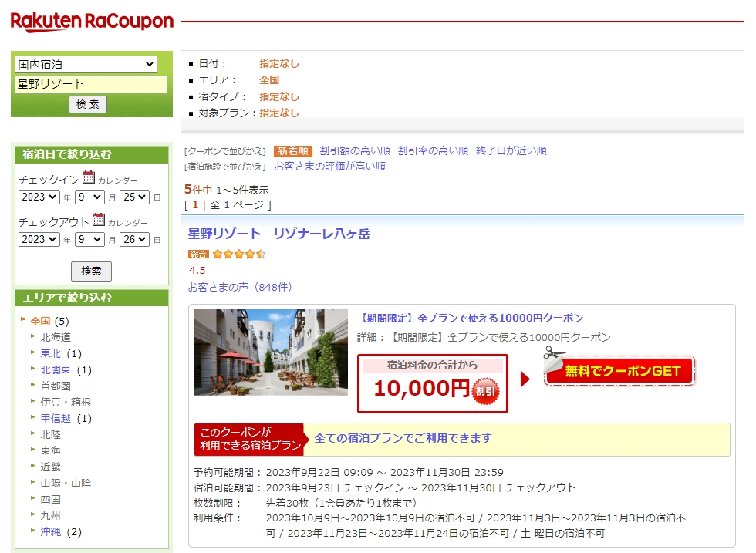Screen dimensions: 756x553
Task: Click the scissors icon on the coupon button
Action: point(553,353)
